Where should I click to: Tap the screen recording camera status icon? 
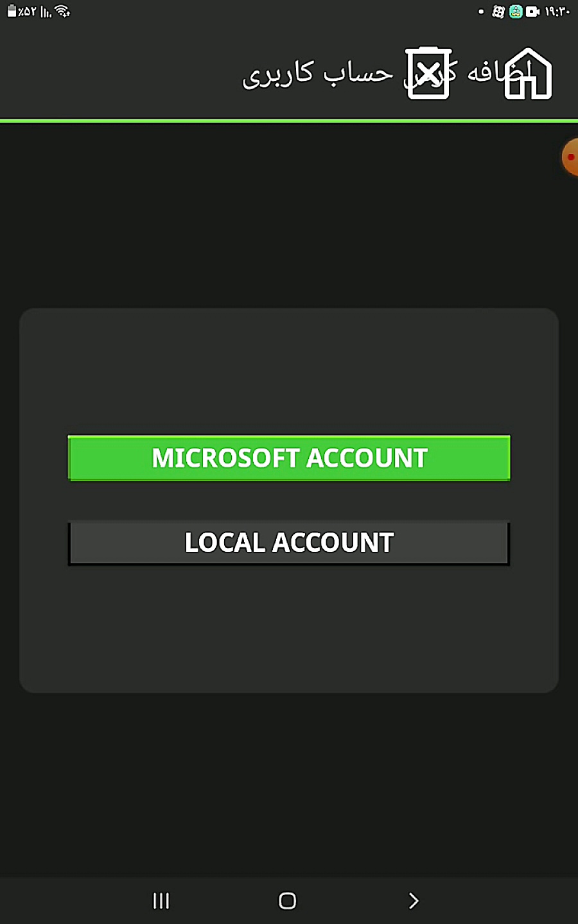tap(532, 12)
